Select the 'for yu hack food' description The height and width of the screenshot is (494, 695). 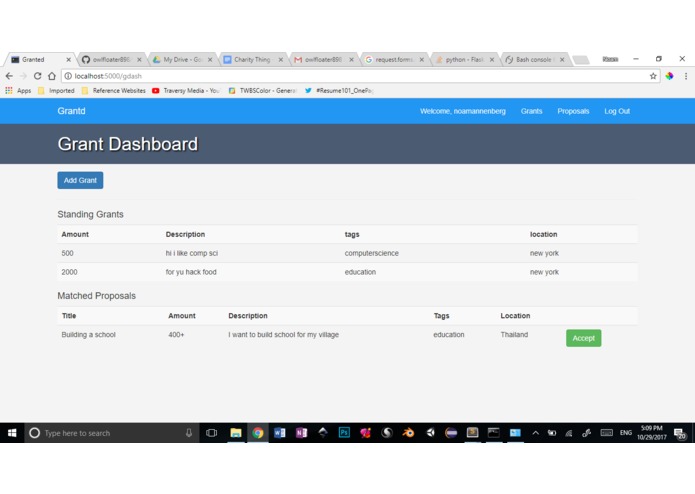pos(191,272)
